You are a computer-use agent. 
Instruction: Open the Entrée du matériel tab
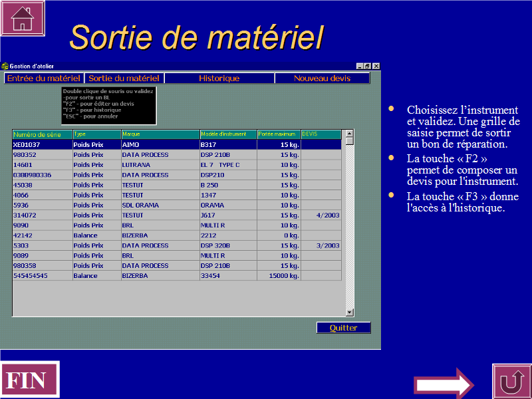pyautogui.click(x=43, y=78)
